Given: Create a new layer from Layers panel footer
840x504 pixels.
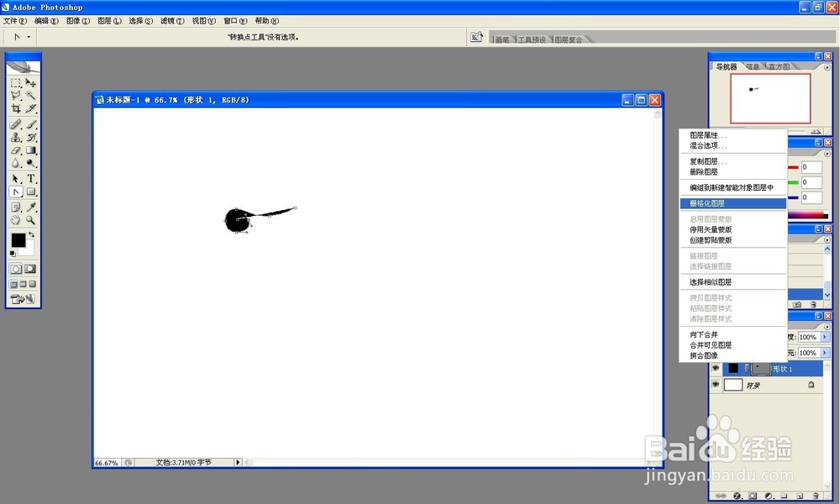Looking at the screenshot, I should (x=800, y=496).
